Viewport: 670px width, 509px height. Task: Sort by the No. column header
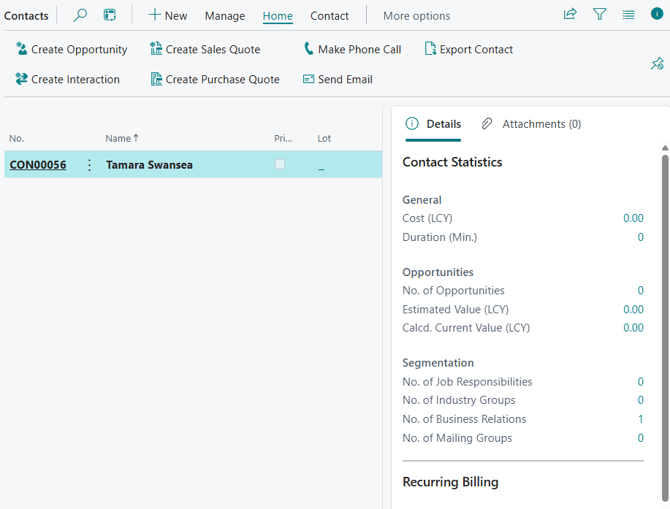[x=17, y=138]
